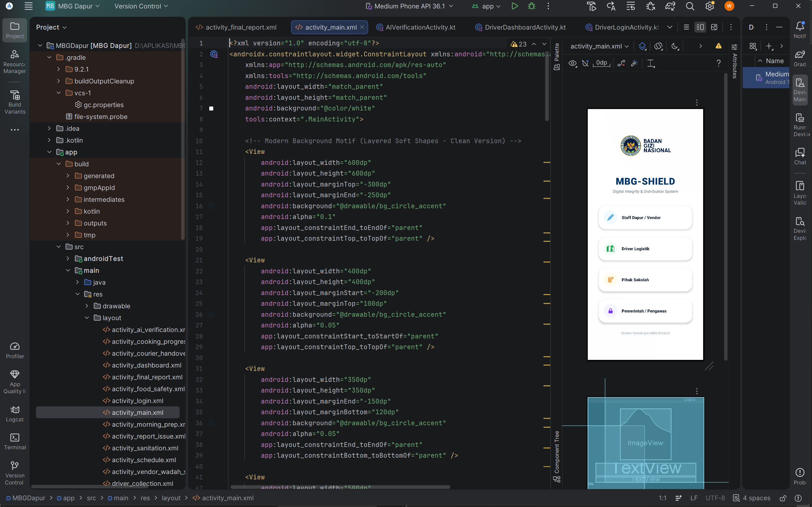Start debugging with the green bug icon

point(532,6)
